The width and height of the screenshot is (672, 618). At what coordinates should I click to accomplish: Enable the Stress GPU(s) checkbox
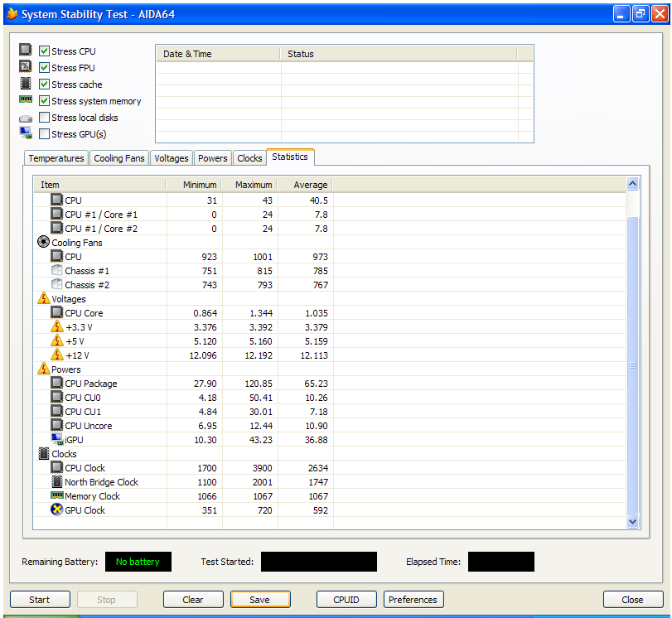[44, 134]
